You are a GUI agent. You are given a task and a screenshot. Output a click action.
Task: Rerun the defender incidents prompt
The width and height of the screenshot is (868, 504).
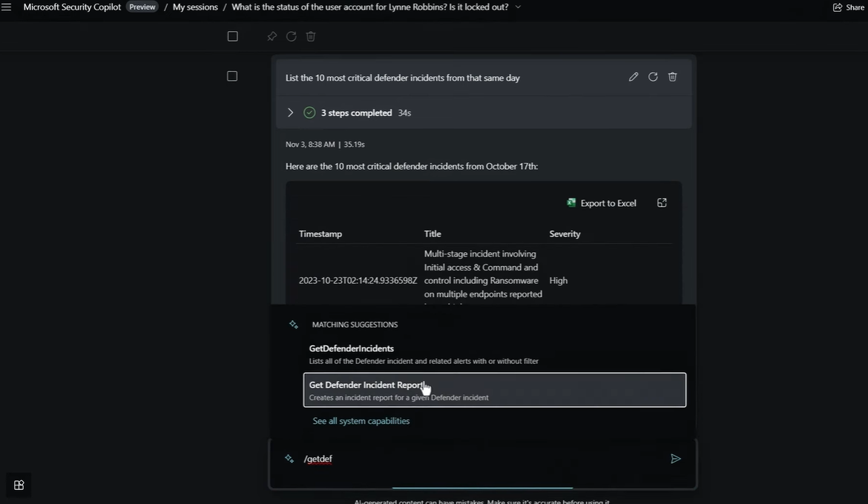653,77
